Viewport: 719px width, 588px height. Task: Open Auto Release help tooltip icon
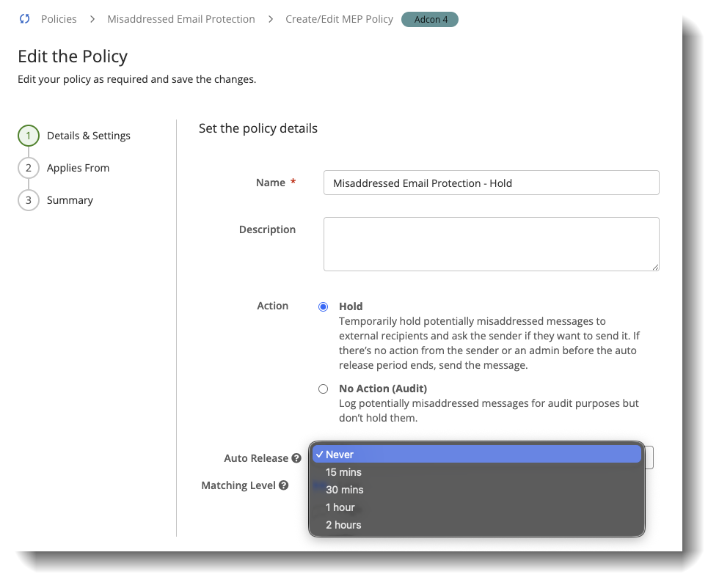pos(296,458)
